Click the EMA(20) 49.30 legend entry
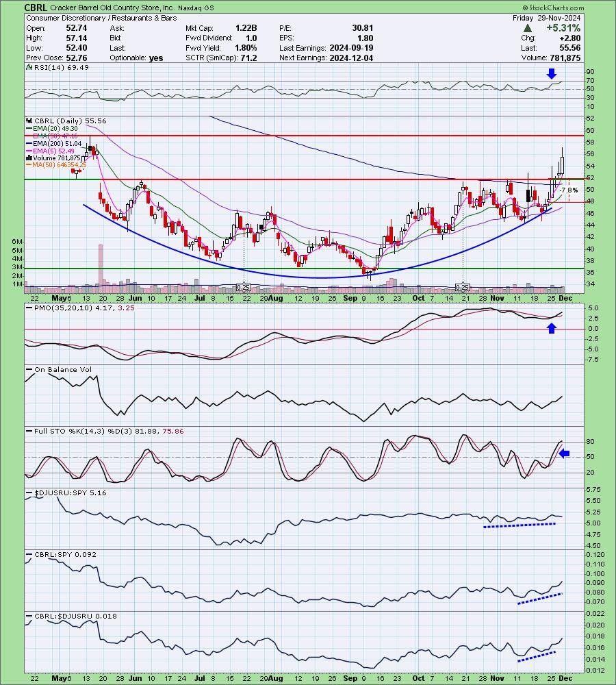 [x=52, y=129]
